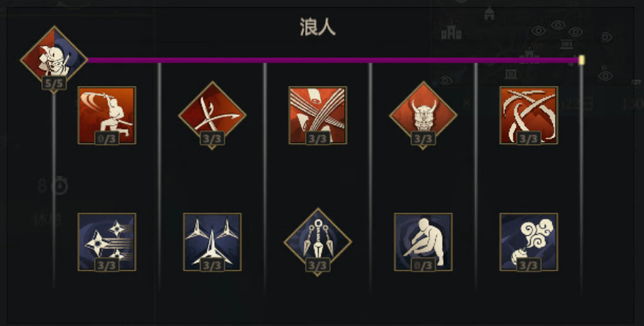Click the crossed curved slashes skill icon
Image resolution: width=644 pixels, height=326 pixels.
pyautogui.click(x=529, y=115)
